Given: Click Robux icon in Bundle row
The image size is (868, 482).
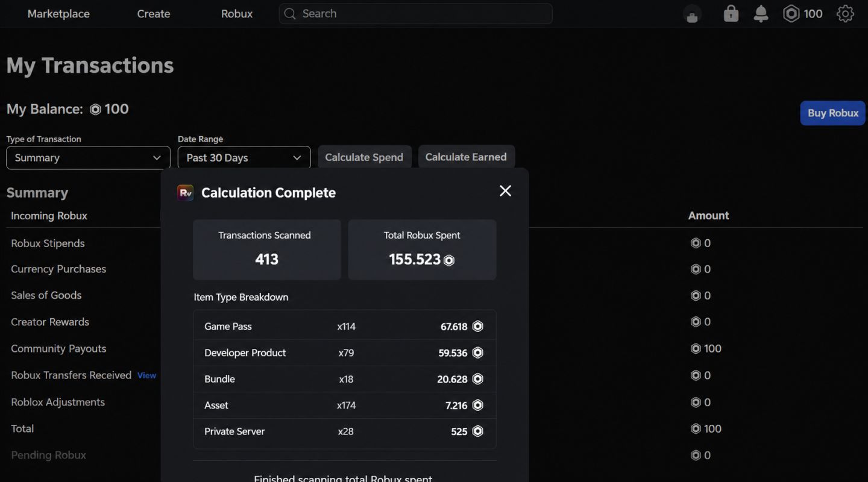Looking at the screenshot, I should 478,379.
